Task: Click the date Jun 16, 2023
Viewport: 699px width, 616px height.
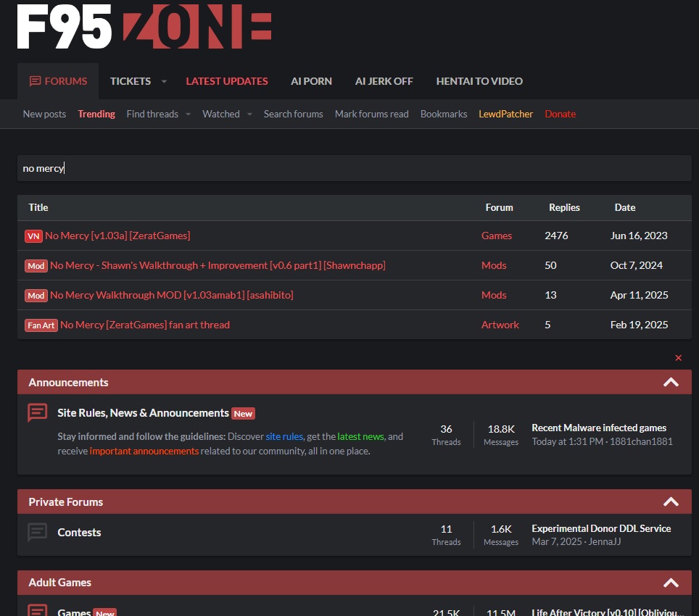Action: pos(639,236)
